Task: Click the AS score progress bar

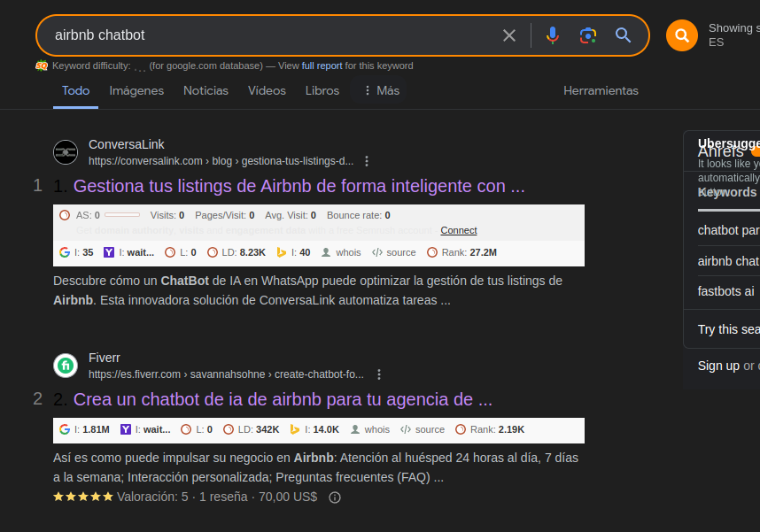Action: [122, 214]
